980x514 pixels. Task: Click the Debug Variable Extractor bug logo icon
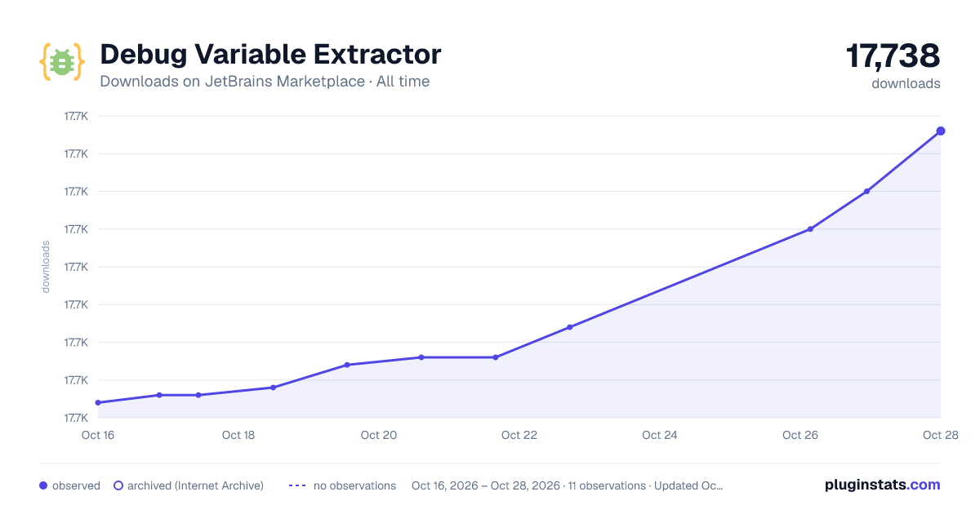click(61, 62)
